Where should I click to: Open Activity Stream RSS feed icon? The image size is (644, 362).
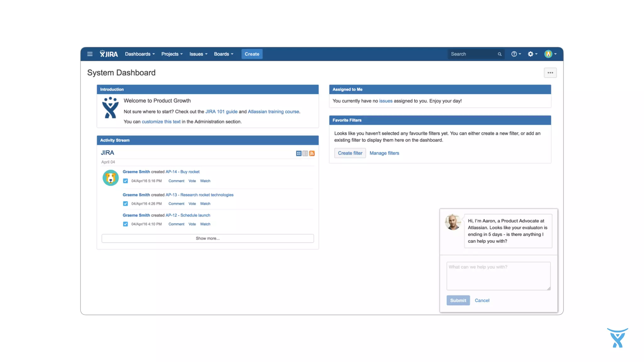[312, 153]
